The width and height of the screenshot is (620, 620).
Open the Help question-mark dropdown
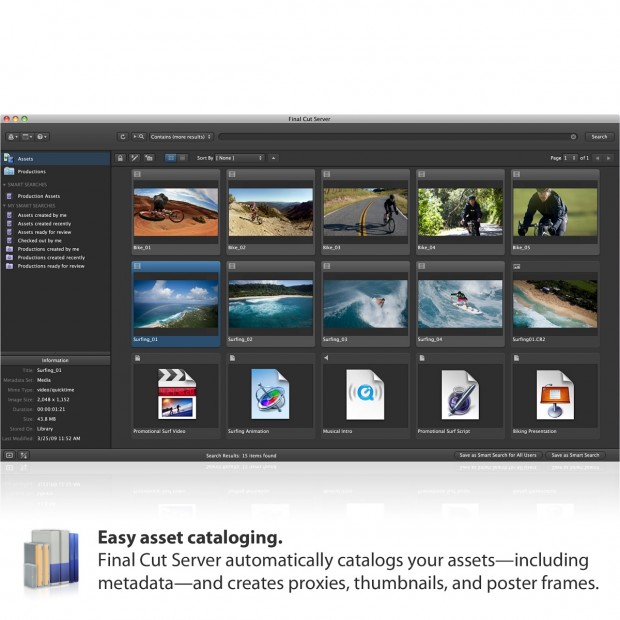click(42, 137)
